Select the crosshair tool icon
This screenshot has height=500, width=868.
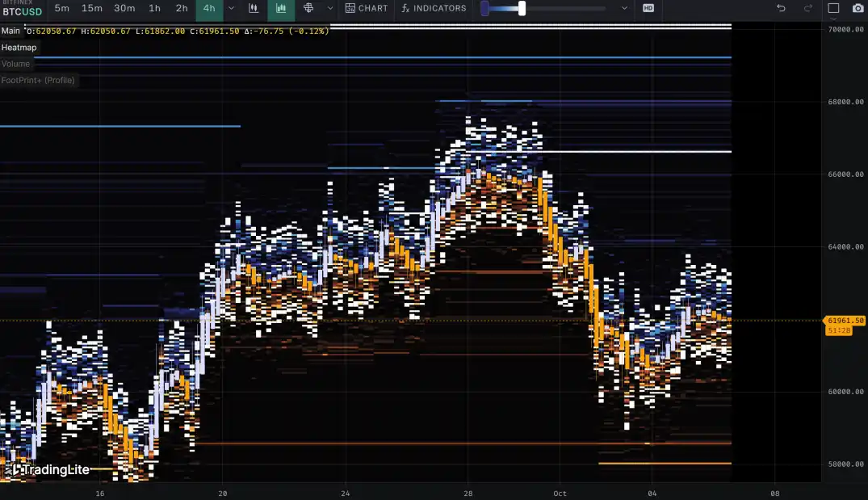click(308, 8)
